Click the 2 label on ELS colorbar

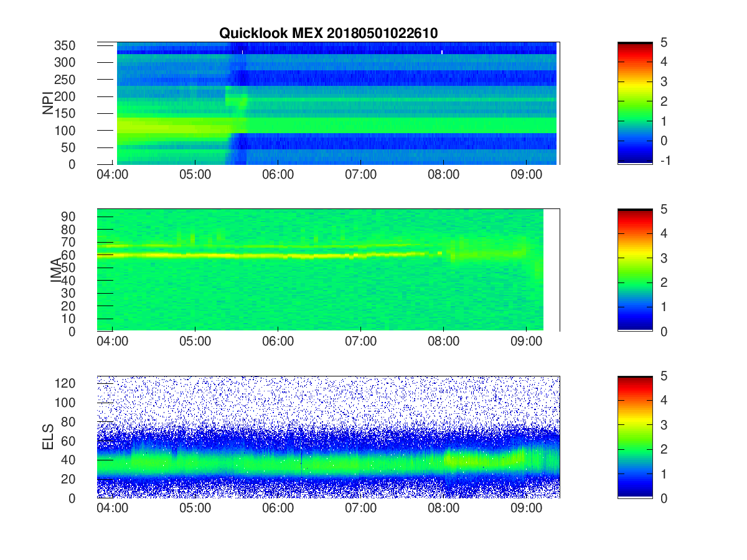(x=663, y=449)
